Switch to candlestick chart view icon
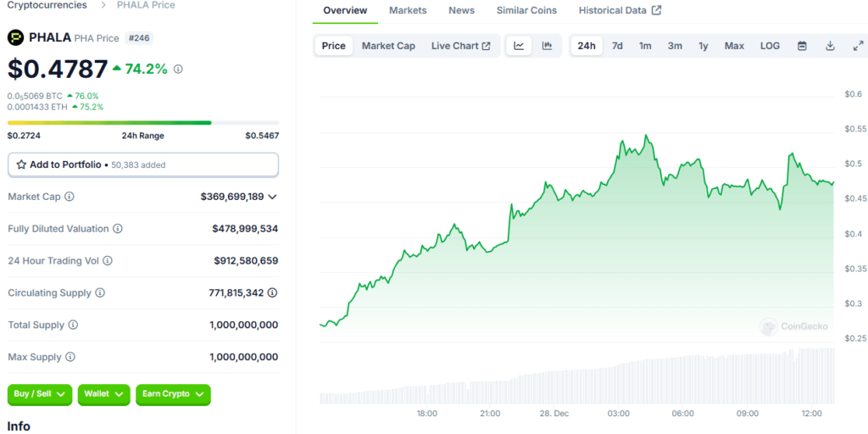This screenshot has width=868, height=434. [547, 46]
